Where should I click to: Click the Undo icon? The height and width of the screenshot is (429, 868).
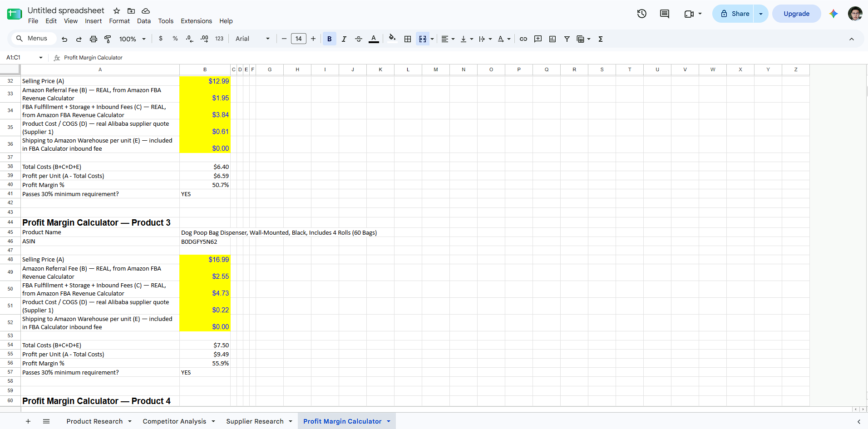click(x=64, y=39)
